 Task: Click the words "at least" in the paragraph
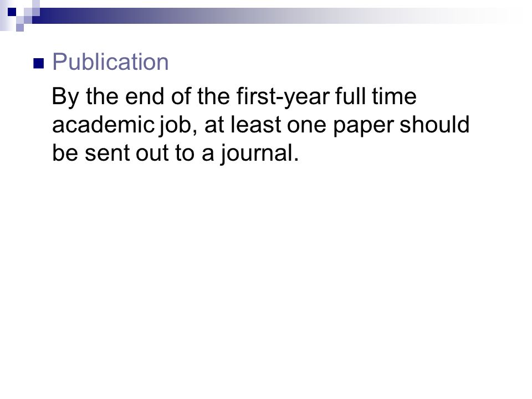tap(243, 125)
